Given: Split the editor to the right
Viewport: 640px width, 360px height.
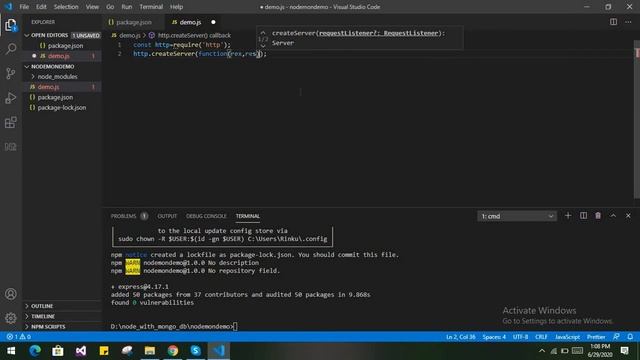Looking at the screenshot, I should tap(613, 22).
